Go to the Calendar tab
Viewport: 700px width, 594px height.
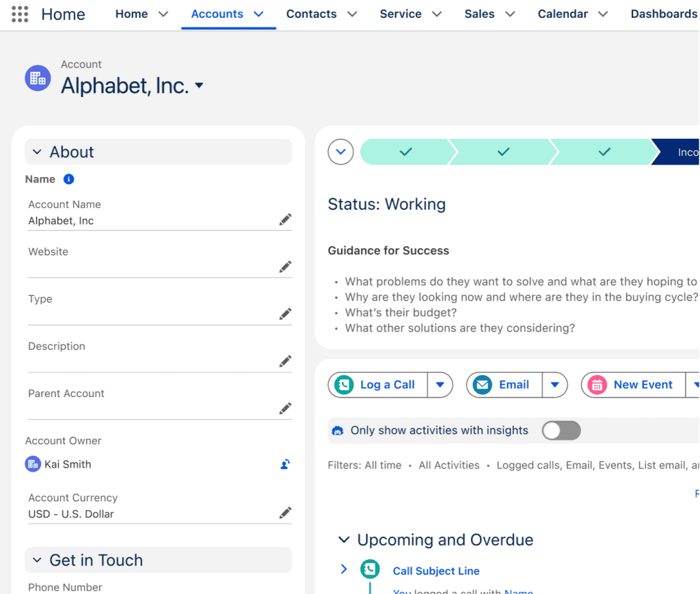click(563, 14)
